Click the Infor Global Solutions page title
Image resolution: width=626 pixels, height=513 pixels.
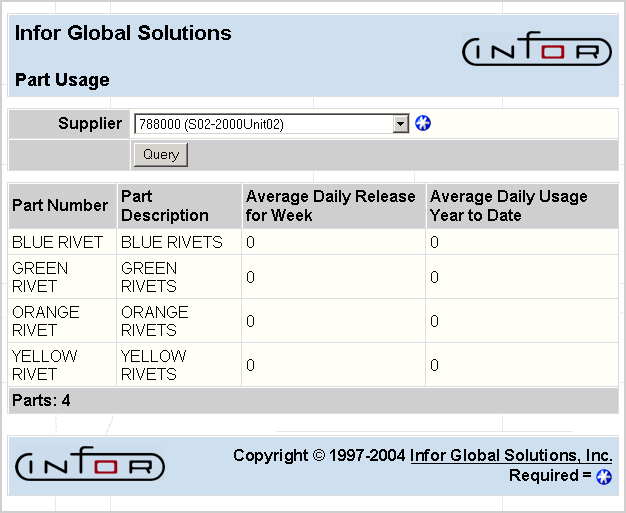(x=123, y=33)
